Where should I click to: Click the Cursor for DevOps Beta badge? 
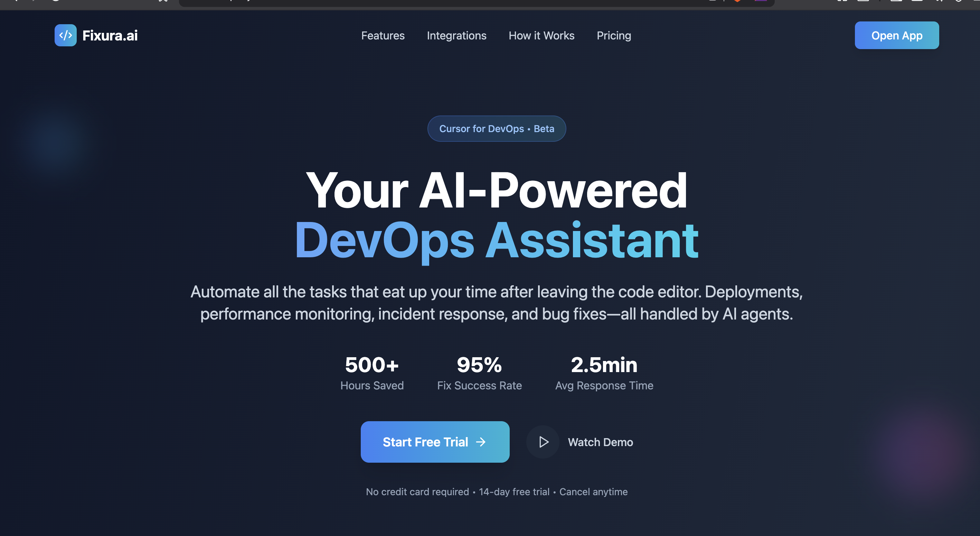497,129
